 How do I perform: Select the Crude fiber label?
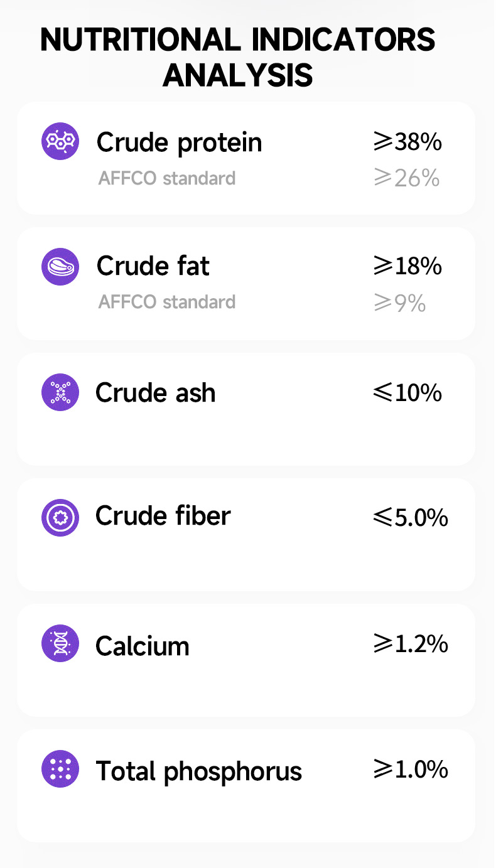coord(163,516)
